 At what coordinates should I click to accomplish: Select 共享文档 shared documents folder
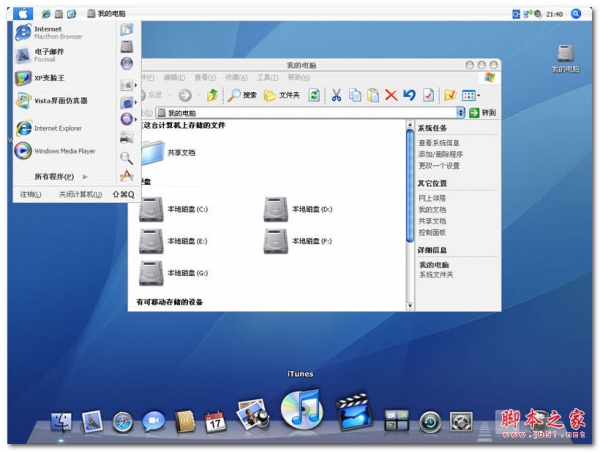(168, 153)
